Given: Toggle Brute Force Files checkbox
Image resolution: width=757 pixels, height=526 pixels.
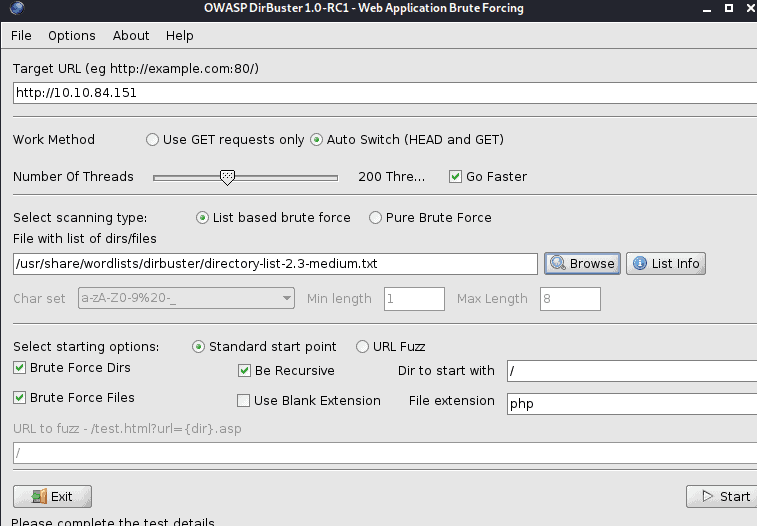Looking at the screenshot, I should point(19,398).
